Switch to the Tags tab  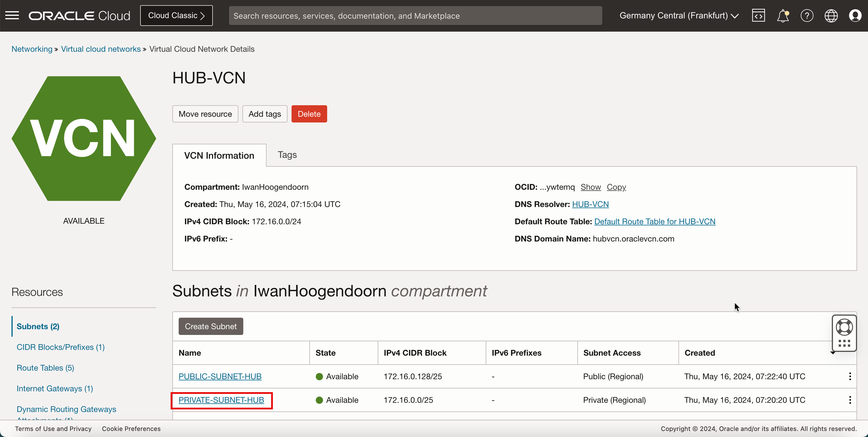coord(287,155)
